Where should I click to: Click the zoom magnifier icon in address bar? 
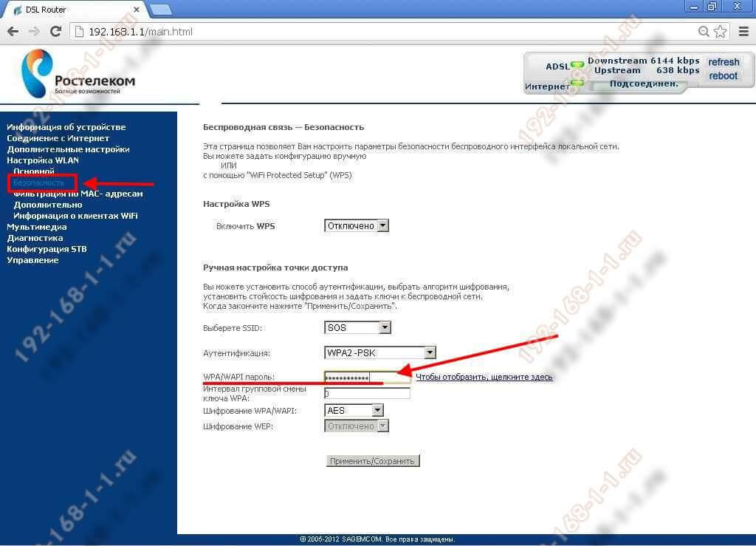pyautogui.click(x=704, y=32)
